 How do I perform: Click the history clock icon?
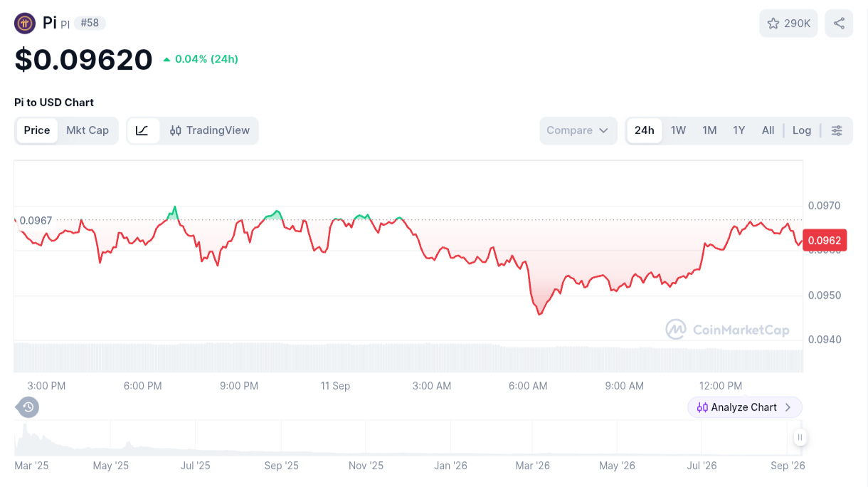click(28, 407)
